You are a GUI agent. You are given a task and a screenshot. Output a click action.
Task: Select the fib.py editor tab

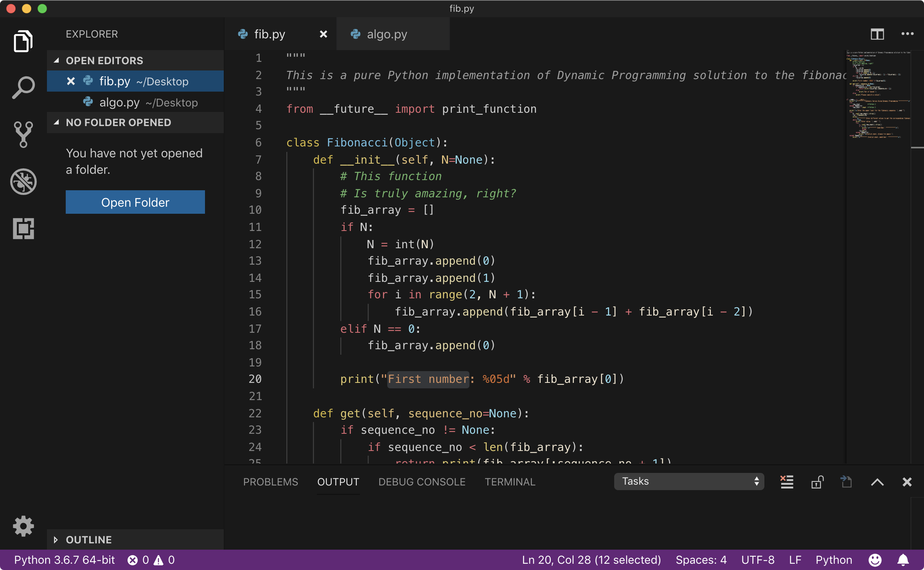tap(280, 34)
